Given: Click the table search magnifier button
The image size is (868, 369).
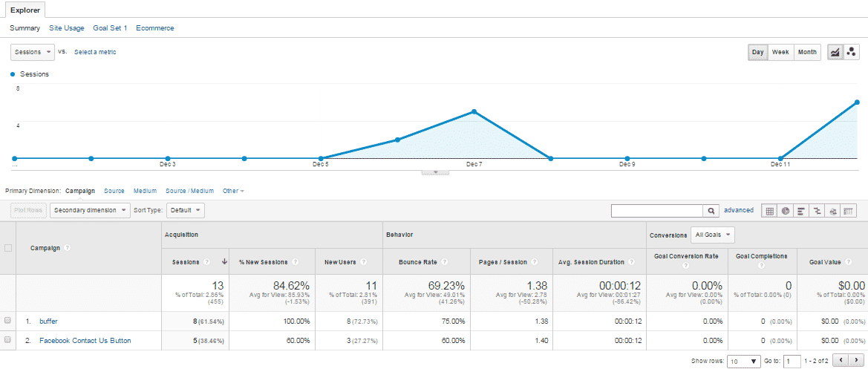Looking at the screenshot, I should [711, 211].
